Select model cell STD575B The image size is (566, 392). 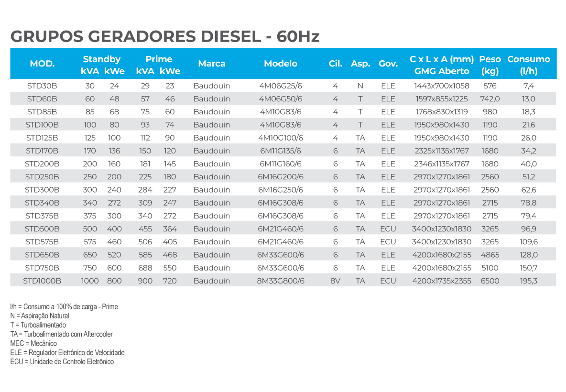coord(42,242)
